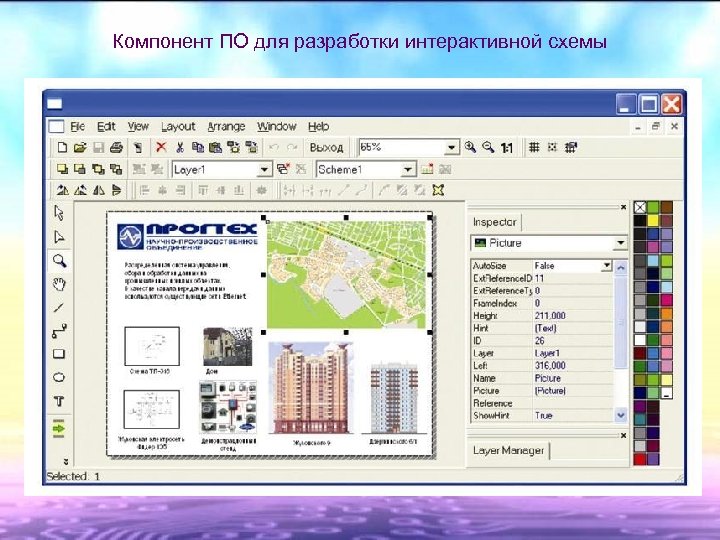The height and width of the screenshot is (540, 720).
Task: Toggle the grid display icon
Action: [x=534, y=147]
